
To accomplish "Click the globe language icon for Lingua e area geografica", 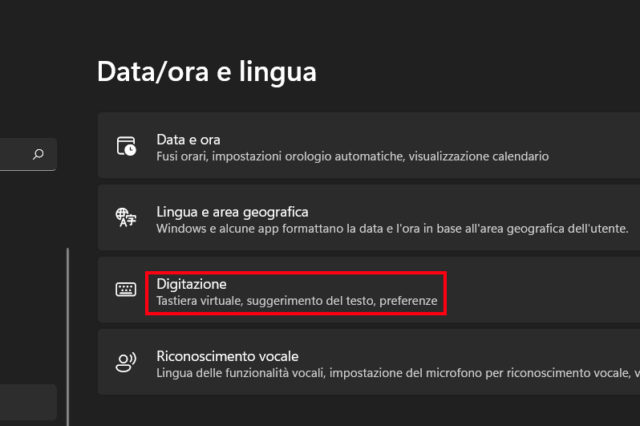I will coord(126,219).
